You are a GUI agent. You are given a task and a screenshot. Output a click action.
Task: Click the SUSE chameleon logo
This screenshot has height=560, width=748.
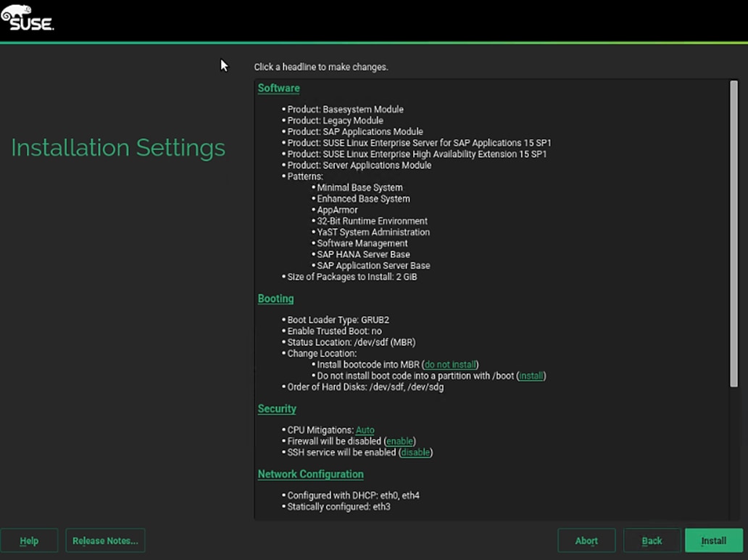coord(27,18)
